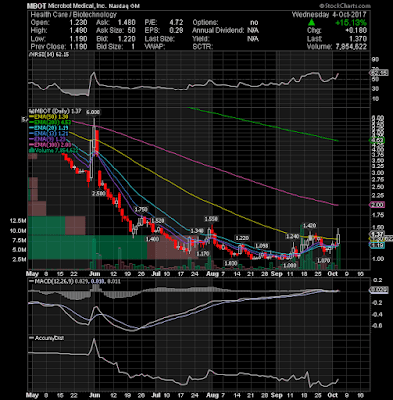
Task: Select the High price 1.490
Action: click(x=78, y=31)
